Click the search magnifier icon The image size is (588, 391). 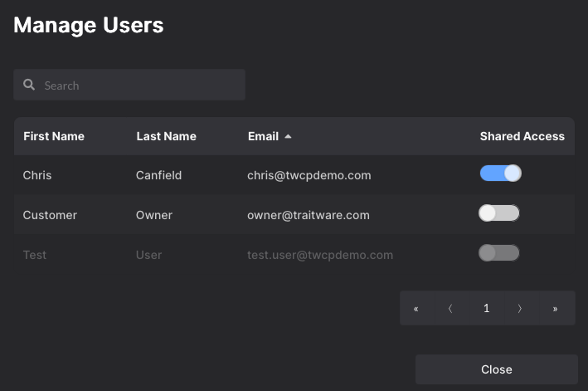(29, 85)
